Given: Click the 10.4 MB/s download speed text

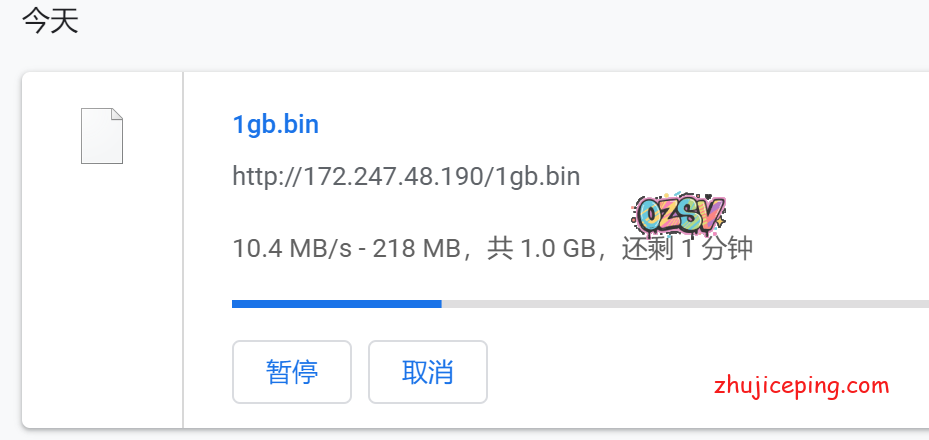Looking at the screenshot, I should click(292, 249).
